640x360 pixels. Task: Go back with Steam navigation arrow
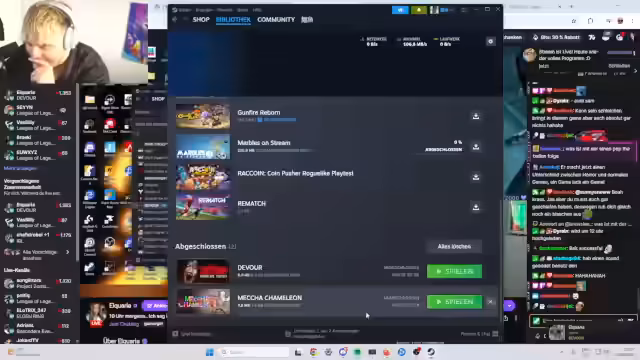click(x=175, y=19)
